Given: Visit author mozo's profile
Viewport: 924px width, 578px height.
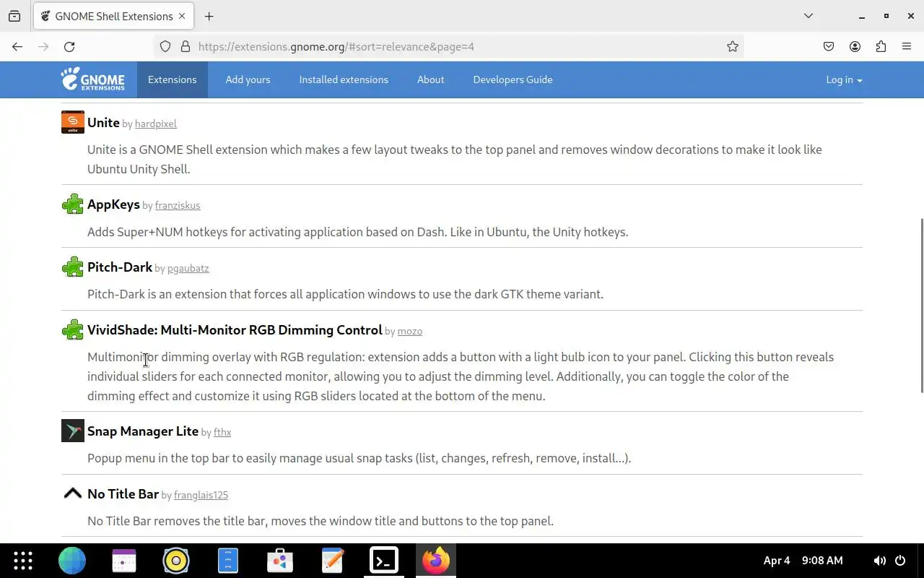Looking at the screenshot, I should [410, 332].
